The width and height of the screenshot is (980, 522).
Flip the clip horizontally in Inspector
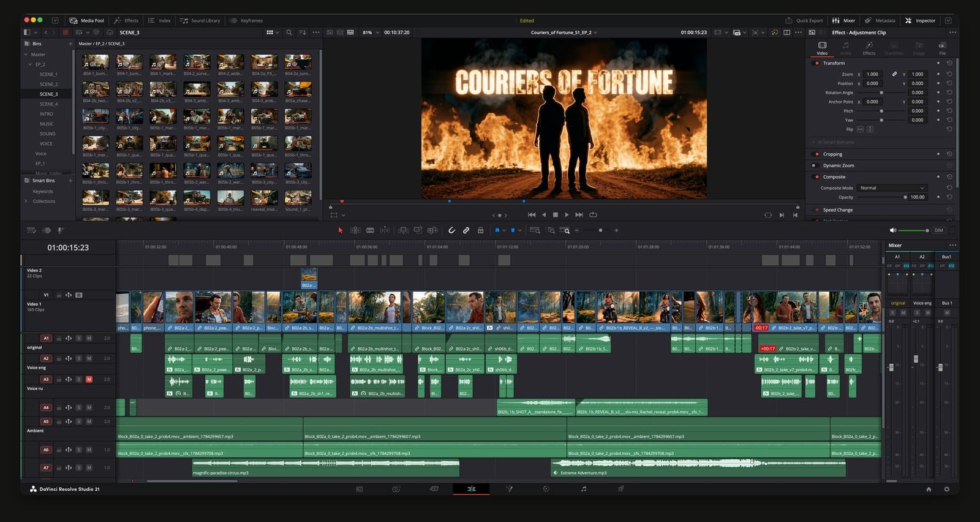(x=860, y=129)
